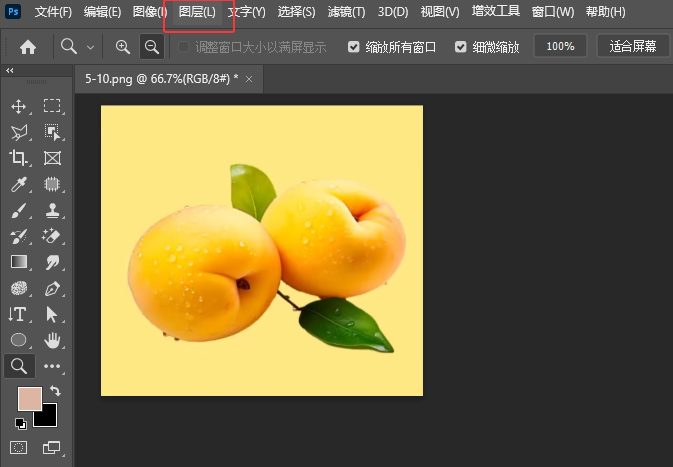Click the Home icon in options bar
Viewport: 673px width, 467px height.
click(x=28, y=47)
